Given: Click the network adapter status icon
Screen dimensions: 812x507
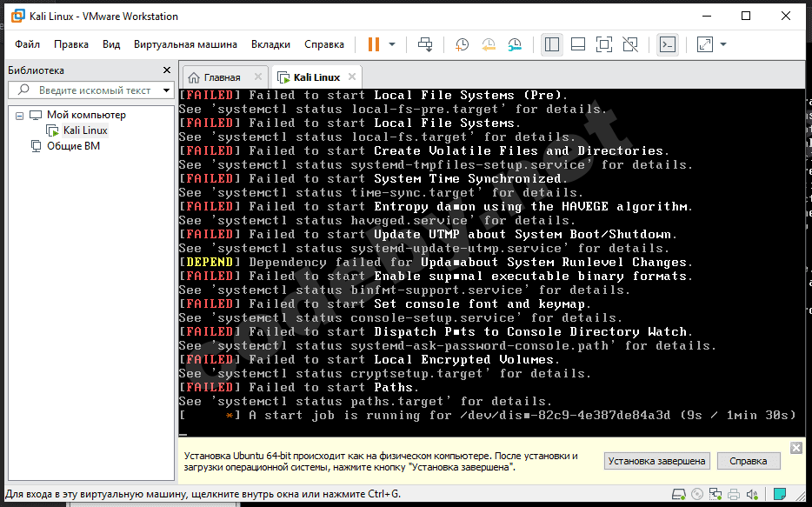Looking at the screenshot, I should 715,494.
